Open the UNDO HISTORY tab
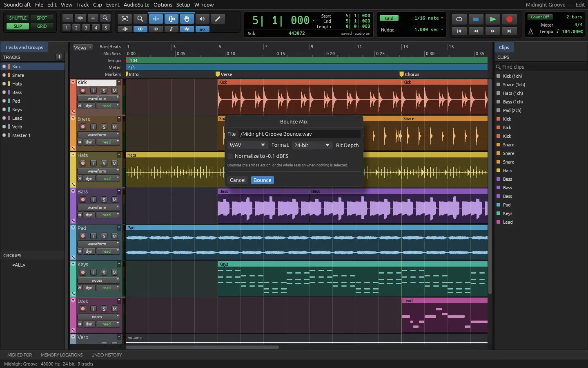 point(107,355)
